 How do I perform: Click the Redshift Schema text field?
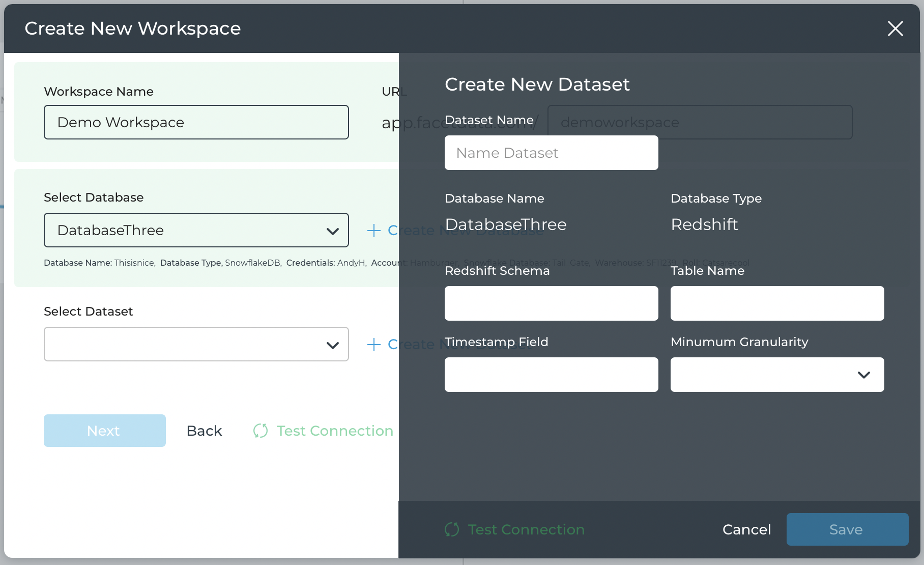(551, 303)
